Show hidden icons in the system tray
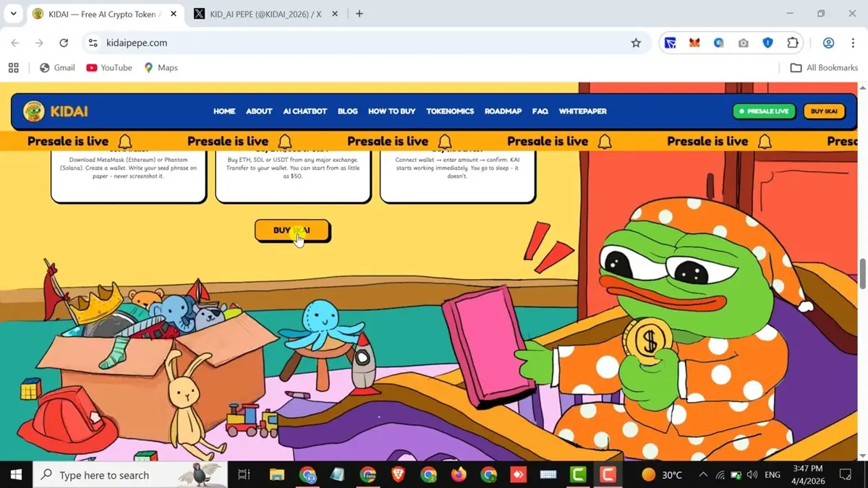Screen dimensions: 868x488 tap(703, 475)
